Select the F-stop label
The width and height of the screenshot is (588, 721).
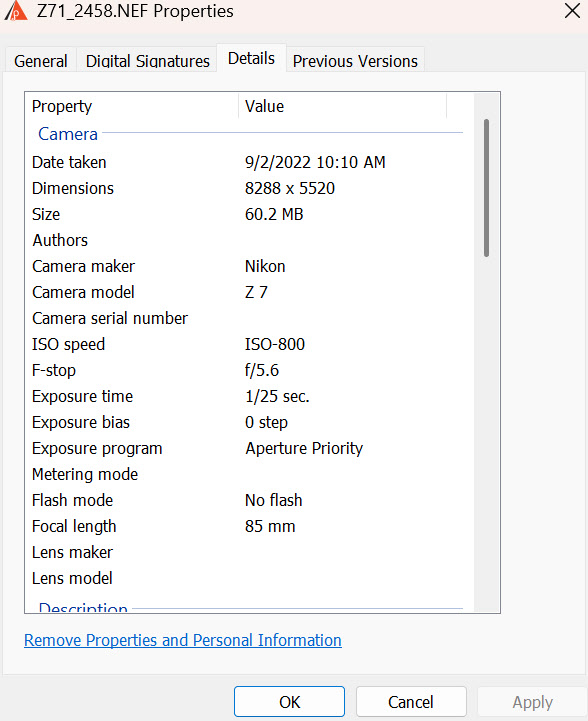point(54,370)
